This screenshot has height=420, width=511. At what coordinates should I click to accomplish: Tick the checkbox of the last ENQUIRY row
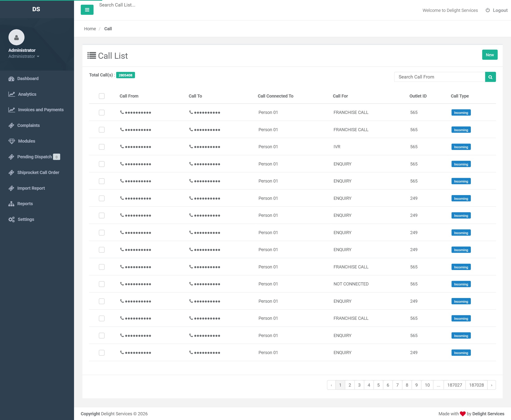(102, 353)
